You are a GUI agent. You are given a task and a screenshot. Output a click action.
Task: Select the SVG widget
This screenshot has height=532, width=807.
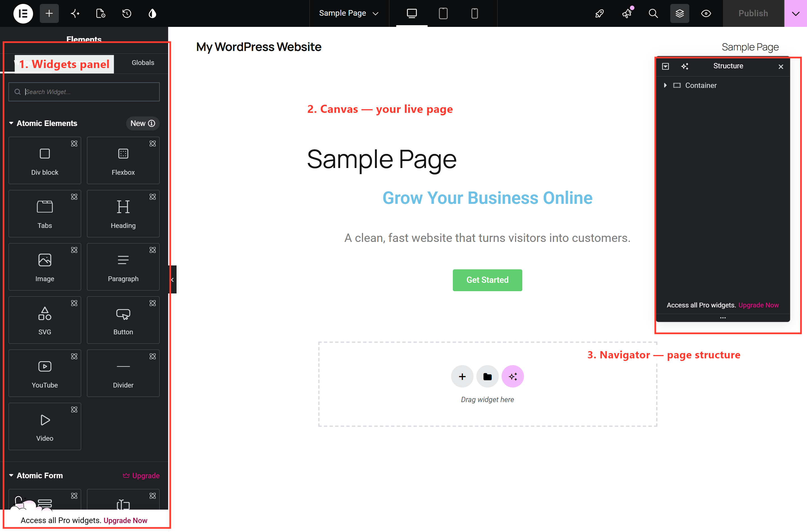(45, 320)
